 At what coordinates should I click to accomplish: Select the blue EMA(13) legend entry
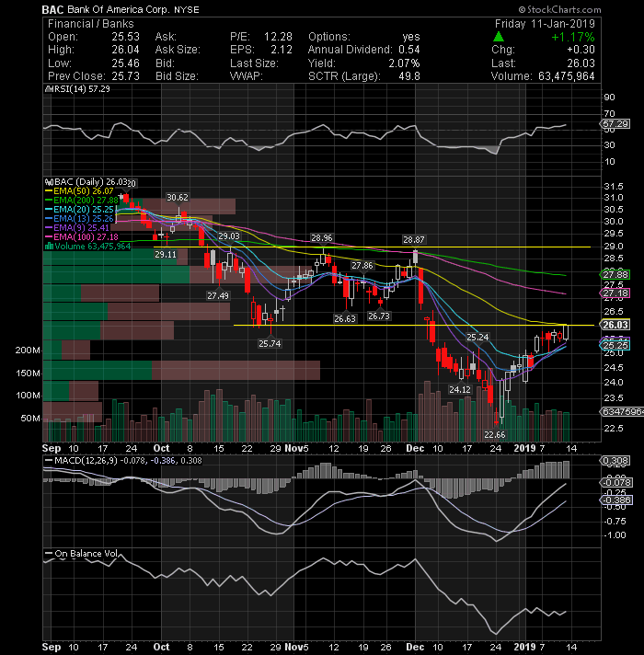click(x=79, y=218)
